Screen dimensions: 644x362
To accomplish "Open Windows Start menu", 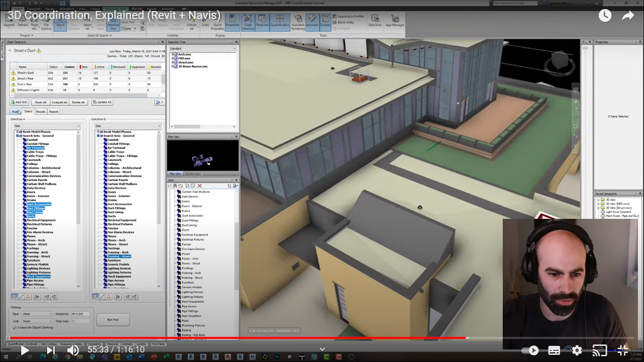I will tap(6, 357).
